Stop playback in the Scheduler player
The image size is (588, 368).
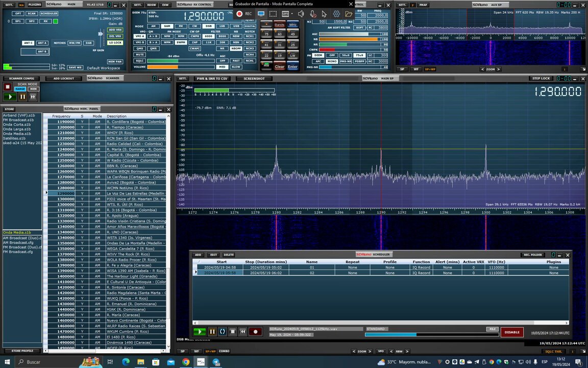click(233, 332)
